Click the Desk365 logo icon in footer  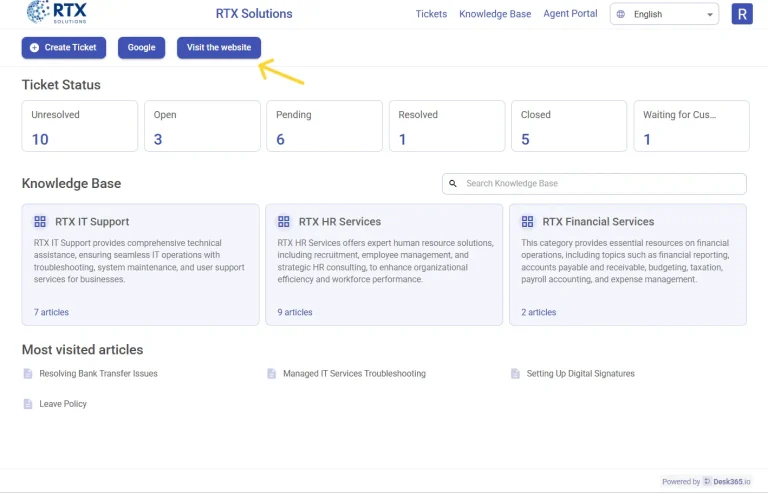click(707, 481)
